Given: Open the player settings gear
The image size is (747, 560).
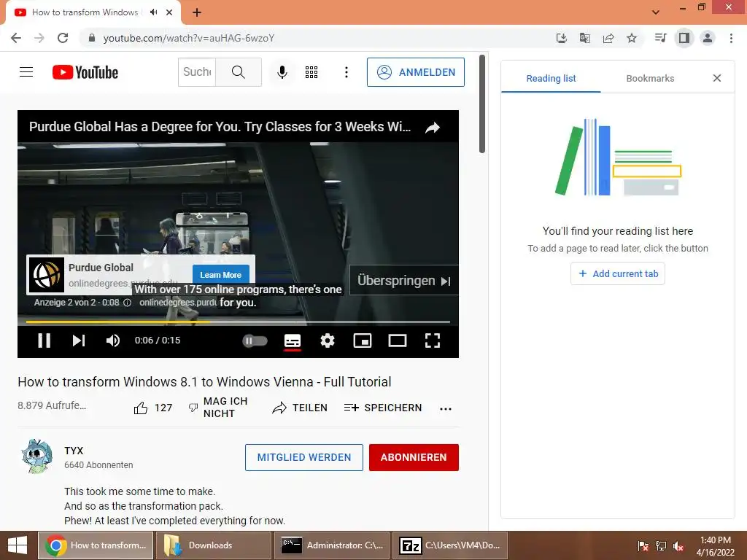Looking at the screenshot, I should (x=328, y=341).
